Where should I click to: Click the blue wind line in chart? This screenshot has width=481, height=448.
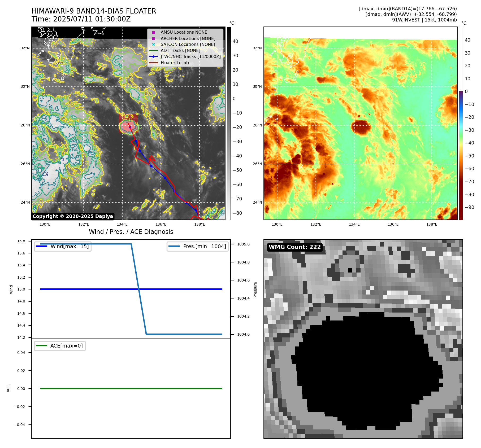pyautogui.click(x=131, y=289)
